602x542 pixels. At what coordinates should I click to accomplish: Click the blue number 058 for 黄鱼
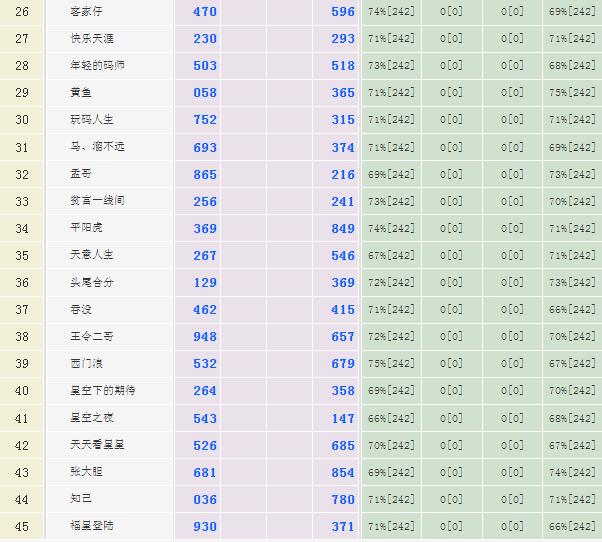click(204, 93)
